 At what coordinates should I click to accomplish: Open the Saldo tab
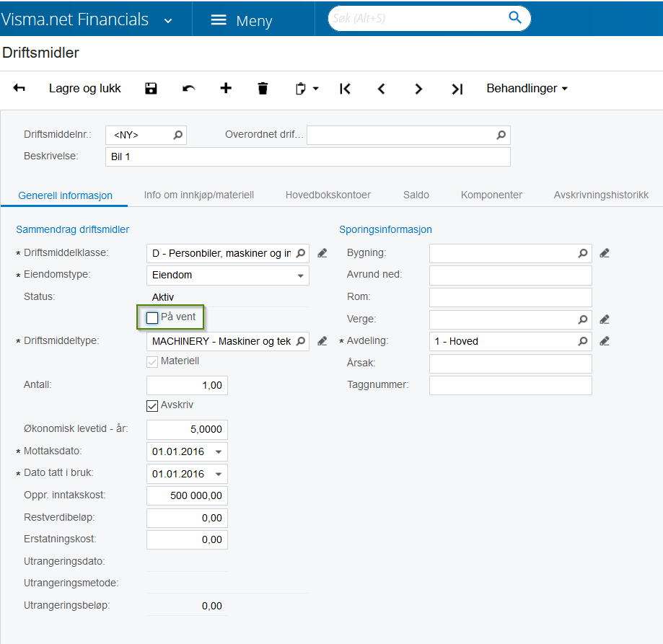click(416, 195)
